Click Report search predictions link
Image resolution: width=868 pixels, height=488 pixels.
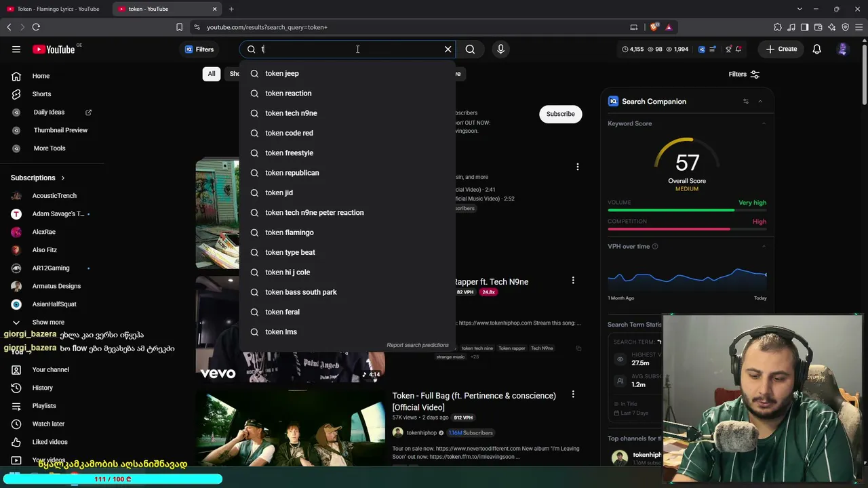[x=417, y=345]
